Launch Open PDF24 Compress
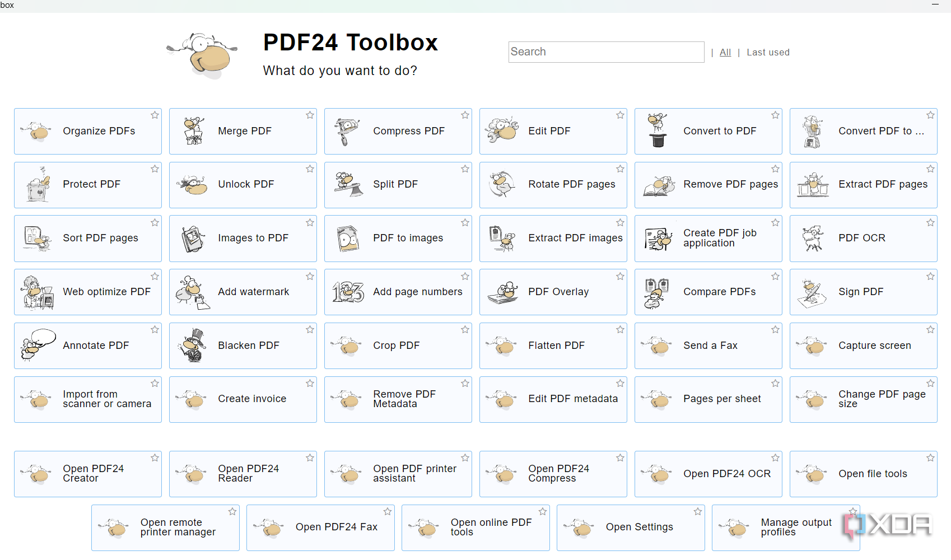Image resolution: width=951 pixels, height=560 pixels. [x=553, y=474]
